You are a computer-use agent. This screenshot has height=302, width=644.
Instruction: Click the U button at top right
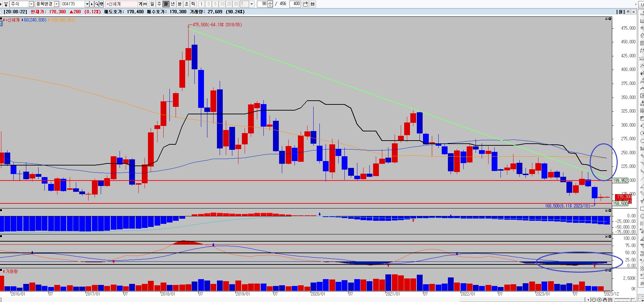(642, 4)
